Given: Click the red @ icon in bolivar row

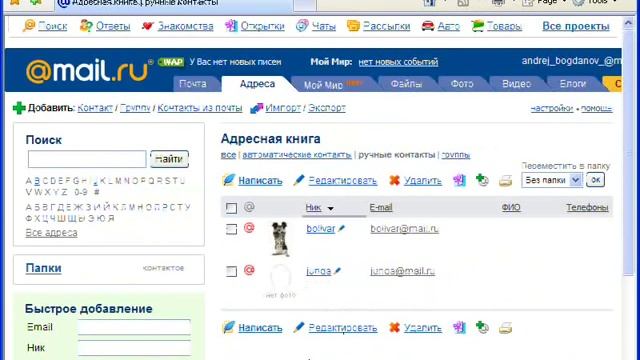Looking at the screenshot, I should 249,228.
